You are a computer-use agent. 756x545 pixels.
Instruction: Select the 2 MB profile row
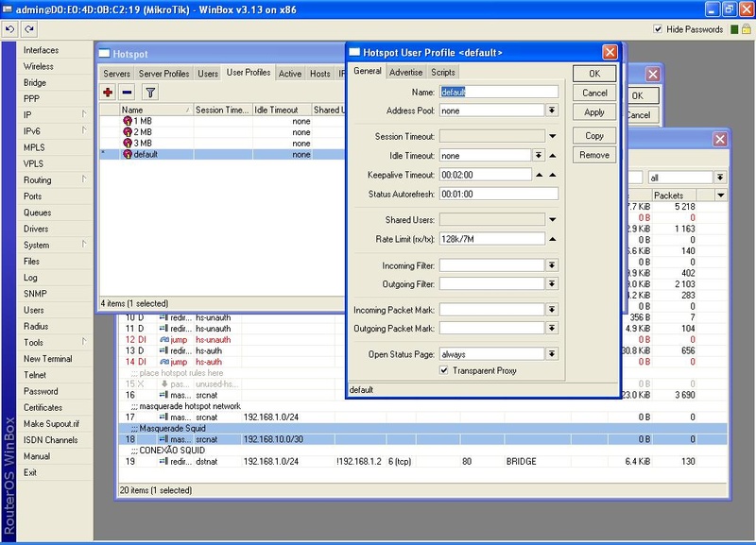tap(222, 132)
